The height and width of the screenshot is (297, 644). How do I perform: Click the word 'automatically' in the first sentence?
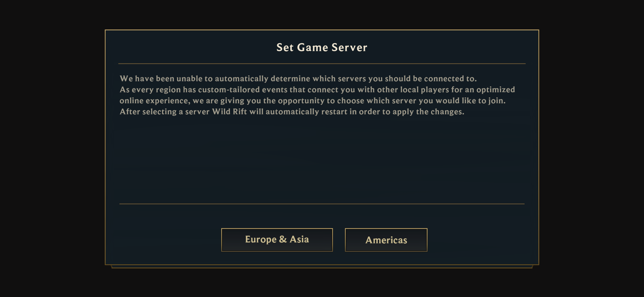coord(241,79)
